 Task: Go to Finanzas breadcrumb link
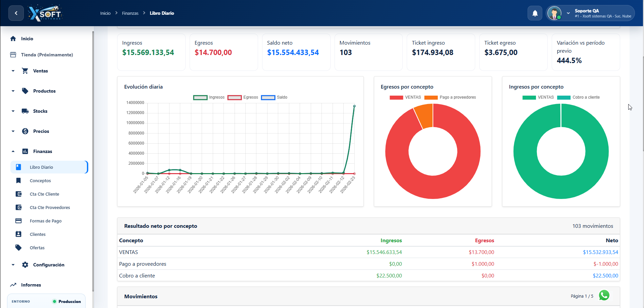(130, 13)
